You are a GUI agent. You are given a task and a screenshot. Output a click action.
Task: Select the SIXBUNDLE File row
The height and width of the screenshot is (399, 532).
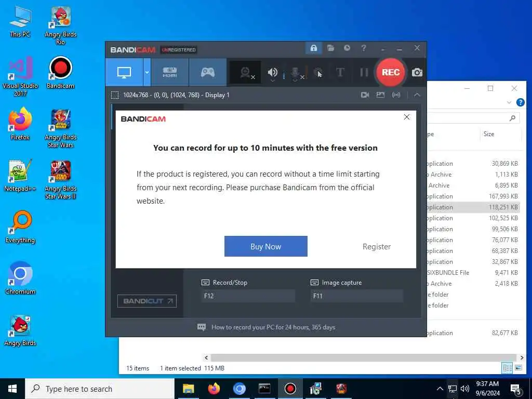[473, 272]
